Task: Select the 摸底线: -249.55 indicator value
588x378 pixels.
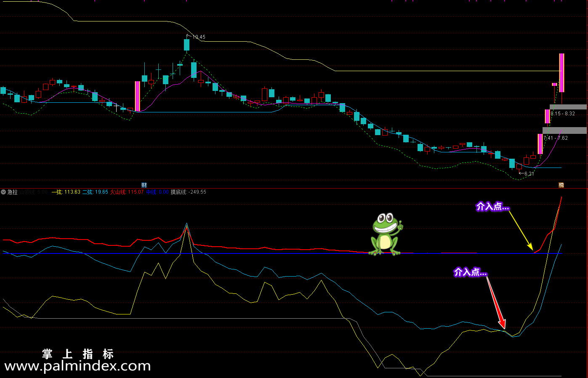Action: point(188,192)
